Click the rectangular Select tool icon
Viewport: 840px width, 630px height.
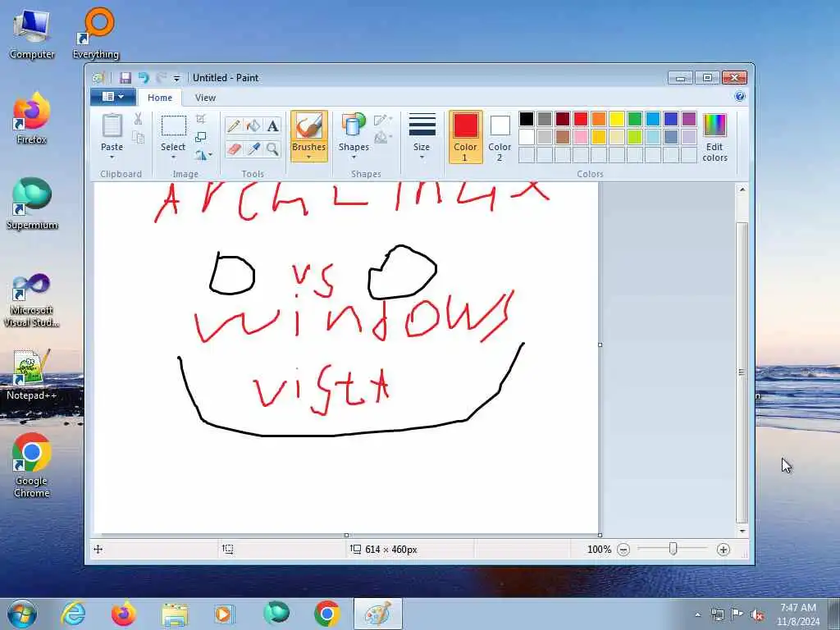click(x=174, y=126)
